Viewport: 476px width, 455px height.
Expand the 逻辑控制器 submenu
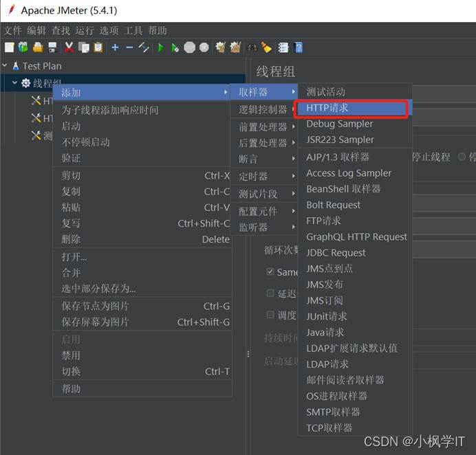click(x=264, y=109)
